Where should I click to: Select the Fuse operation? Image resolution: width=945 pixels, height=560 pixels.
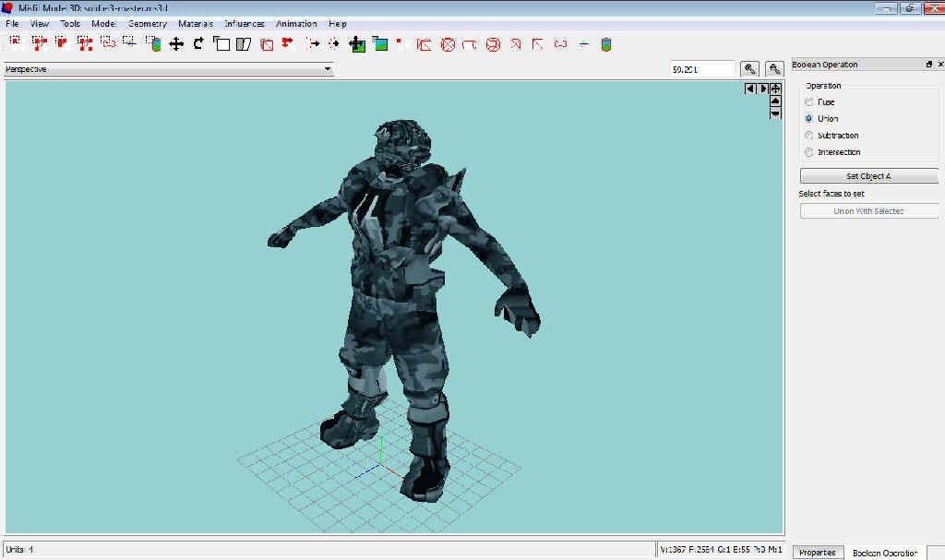pos(809,102)
